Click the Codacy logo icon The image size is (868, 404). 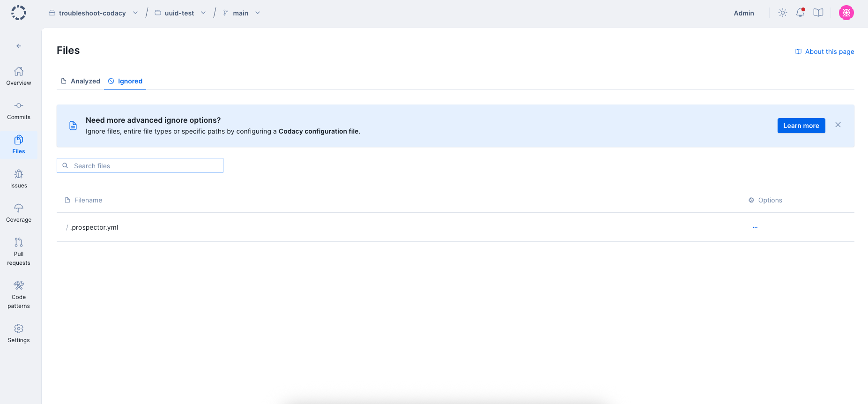point(19,13)
